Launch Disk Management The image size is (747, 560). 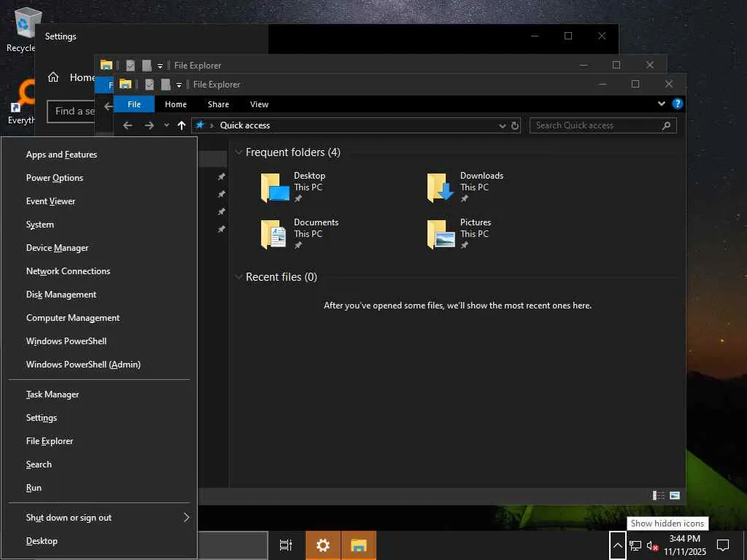point(99,295)
